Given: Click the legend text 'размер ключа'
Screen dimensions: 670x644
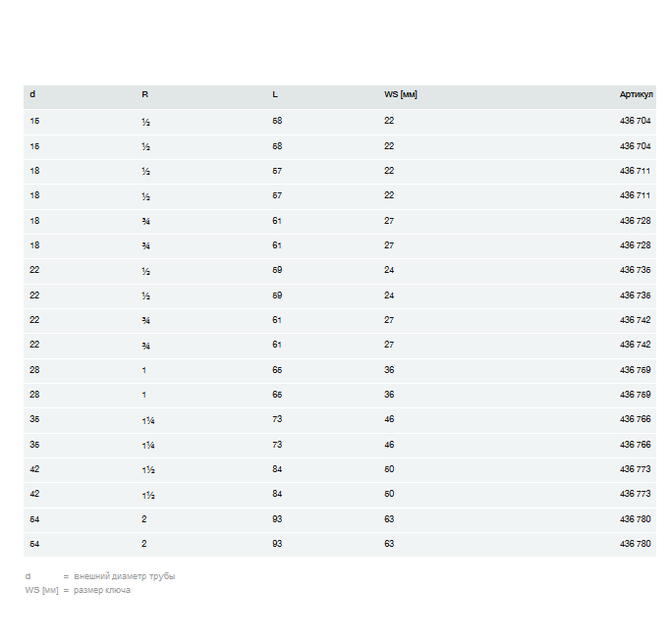Looking at the screenshot, I should [102, 590].
